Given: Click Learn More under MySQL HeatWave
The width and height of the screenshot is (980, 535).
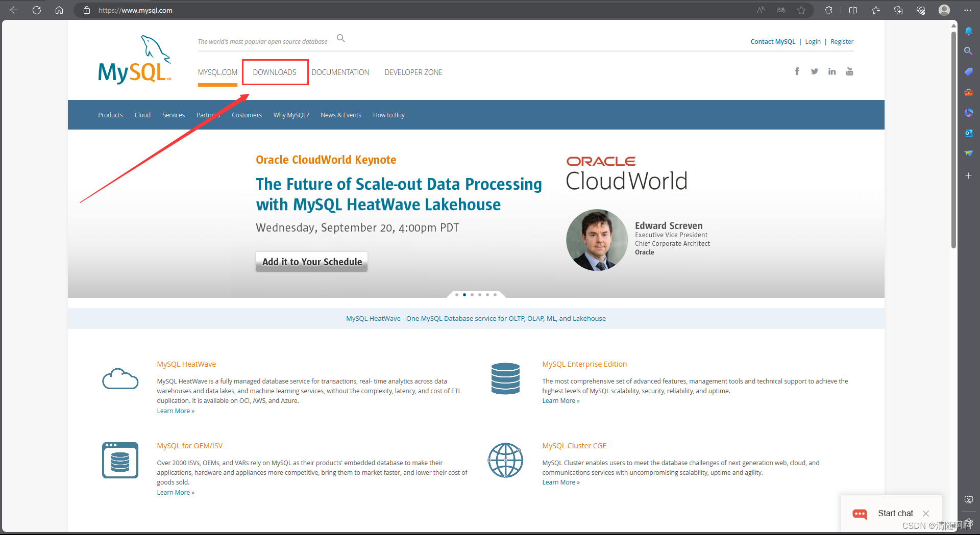Looking at the screenshot, I should pyautogui.click(x=176, y=411).
